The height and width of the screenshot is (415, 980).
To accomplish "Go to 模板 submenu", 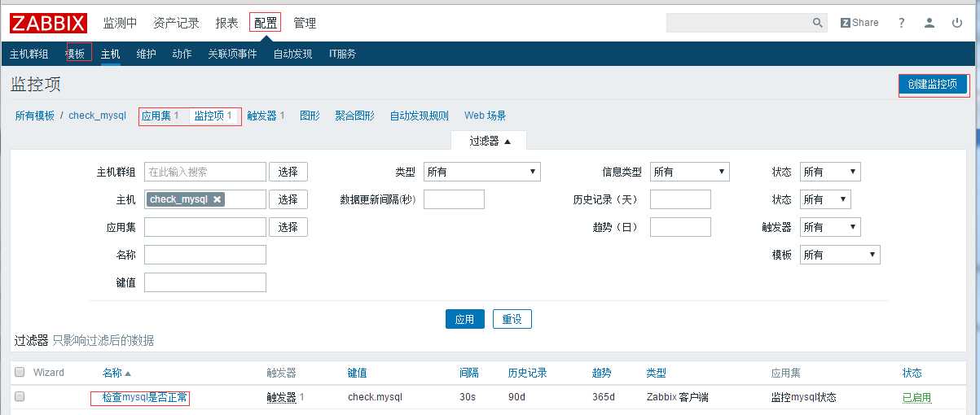I will (77, 54).
